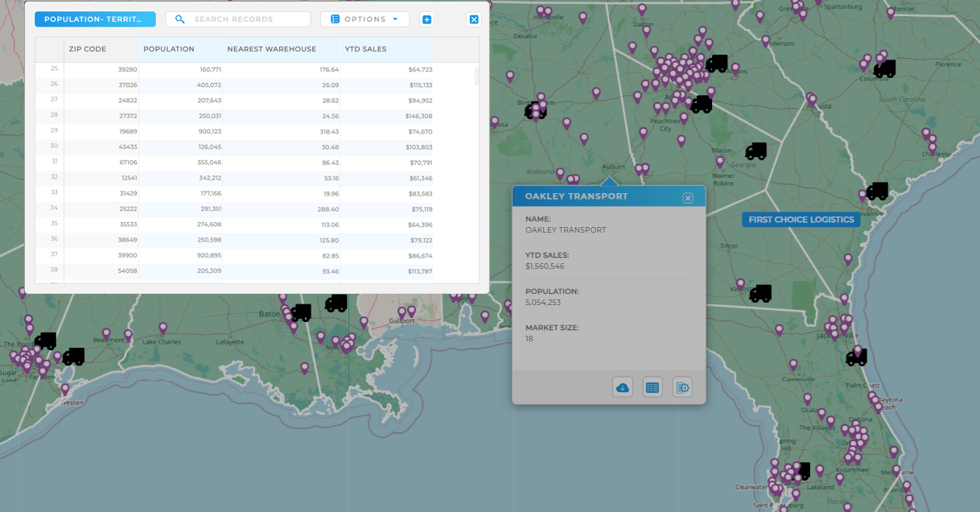Click the Oakley Transport name value in popup
This screenshot has width=980, height=512.
(566, 229)
